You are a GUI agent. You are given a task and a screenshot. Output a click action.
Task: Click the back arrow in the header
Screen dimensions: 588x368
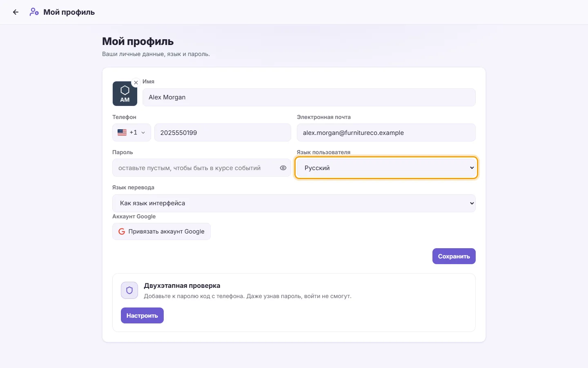16,12
